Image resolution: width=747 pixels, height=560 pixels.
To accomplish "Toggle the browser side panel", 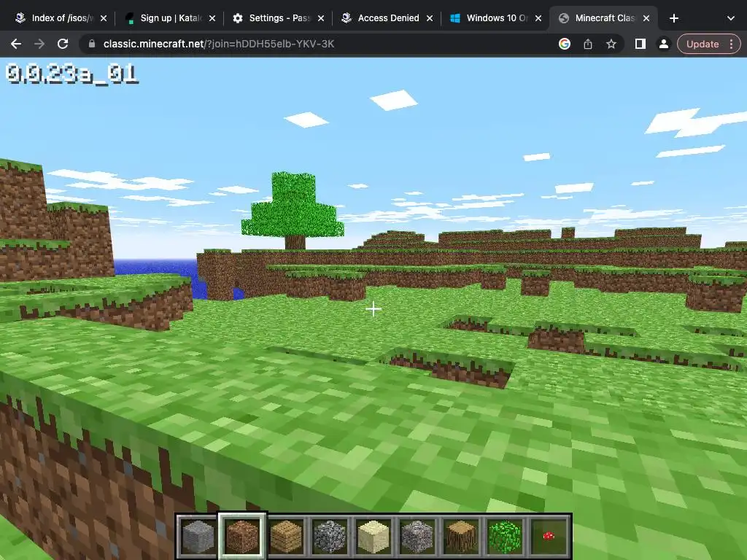I will [640, 44].
